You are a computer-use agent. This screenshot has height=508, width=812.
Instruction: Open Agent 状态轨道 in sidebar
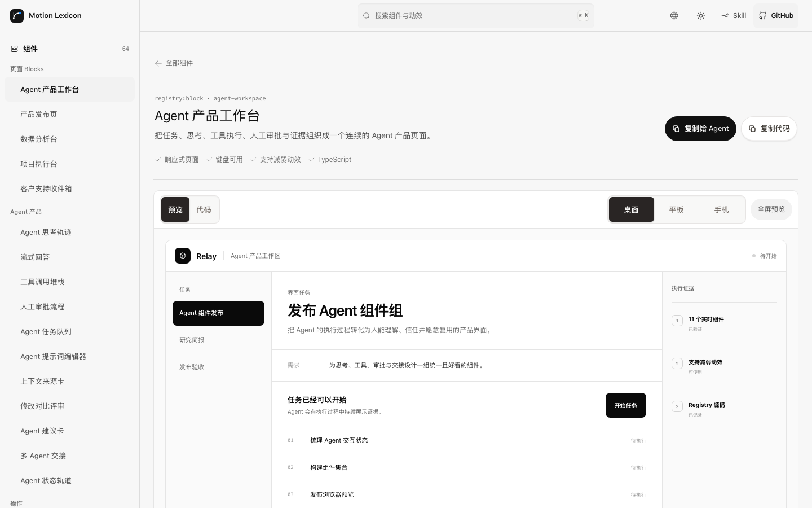click(69, 480)
